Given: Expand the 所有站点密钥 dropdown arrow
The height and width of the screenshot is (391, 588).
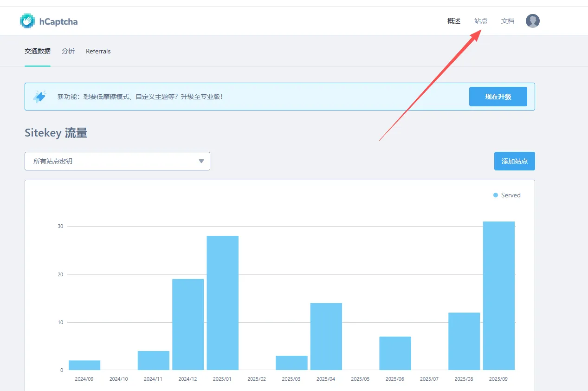Looking at the screenshot, I should [x=201, y=161].
